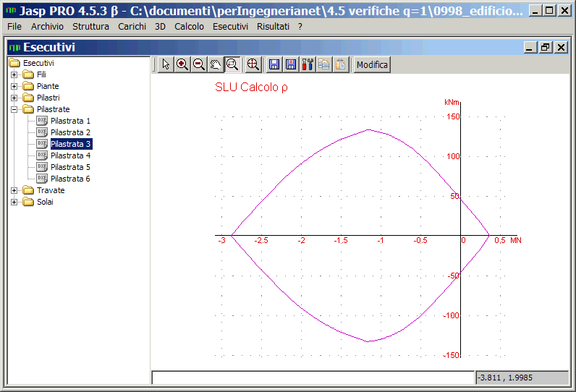The height and width of the screenshot is (392, 576).
Task: Minimize the Esecutivi child window
Action: [530, 47]
